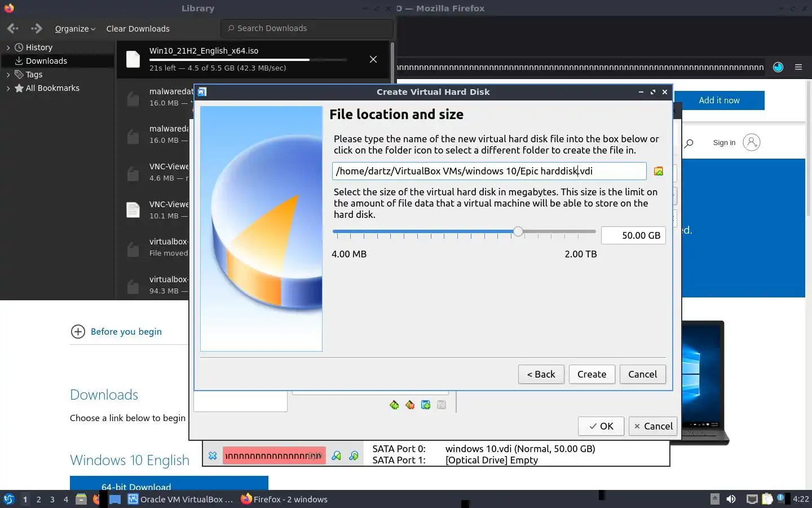The image size is (812, 508).
Task: Switch to Firefox - 2 windows taskbar item
Action: (284, 499)
